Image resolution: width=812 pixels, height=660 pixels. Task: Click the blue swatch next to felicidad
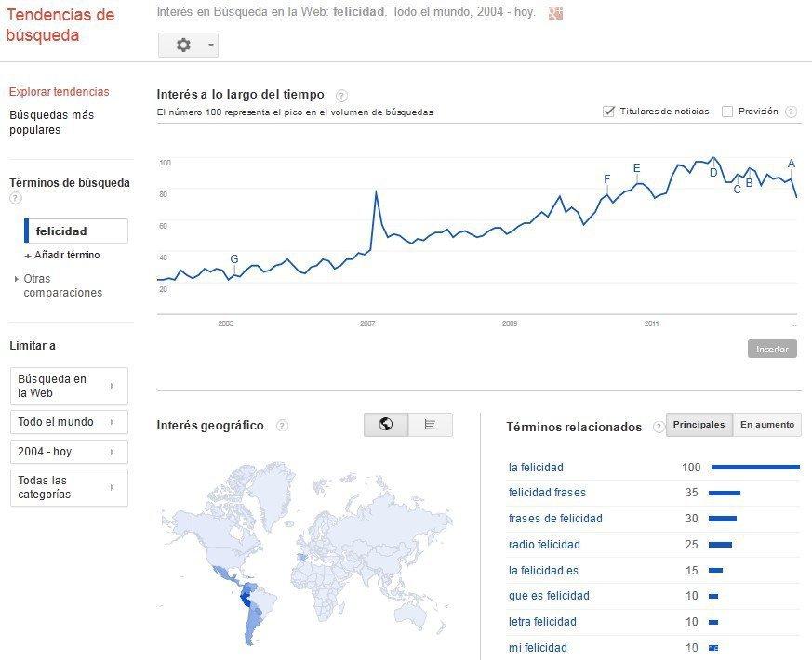(25, 231)
